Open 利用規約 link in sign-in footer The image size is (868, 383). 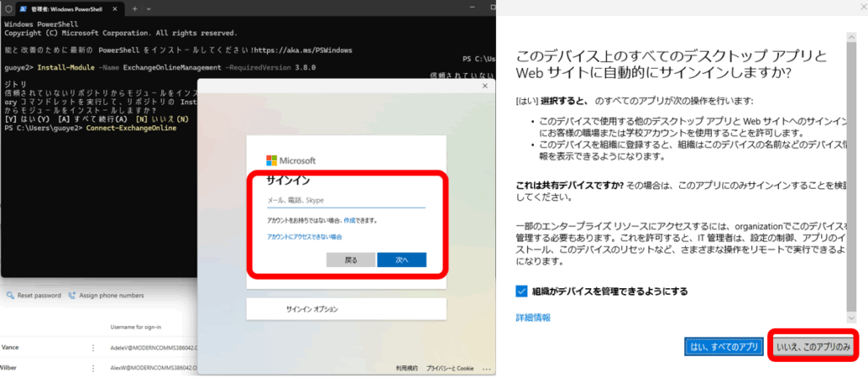pos(406,368)
